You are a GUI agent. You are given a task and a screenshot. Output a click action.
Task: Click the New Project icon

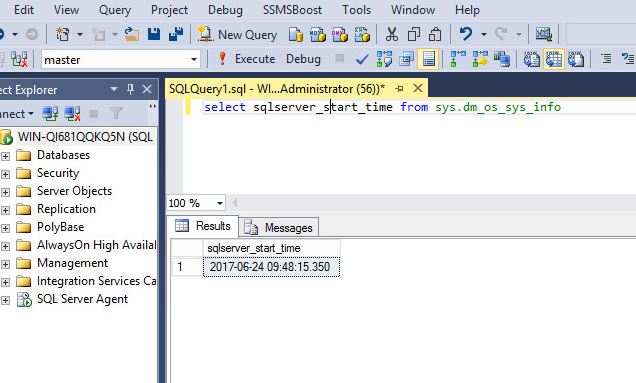point(62,34)
